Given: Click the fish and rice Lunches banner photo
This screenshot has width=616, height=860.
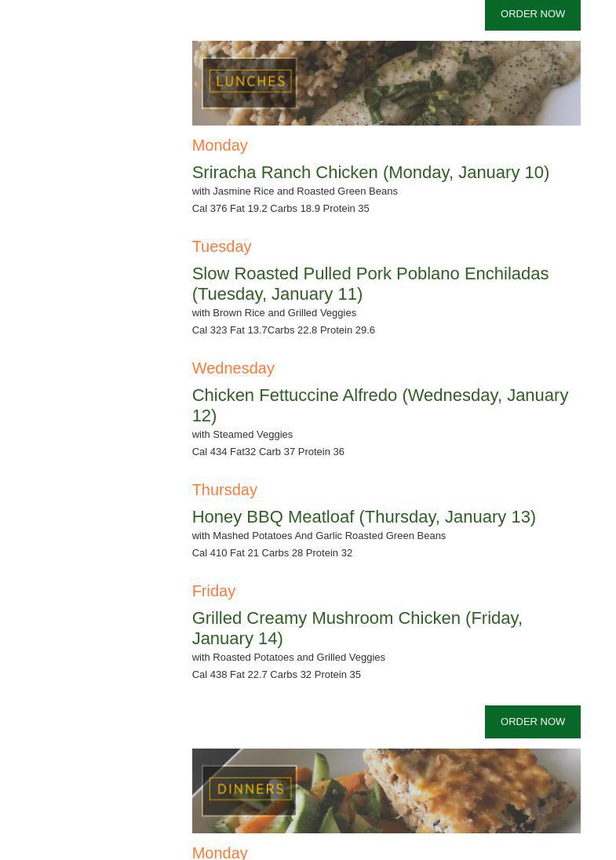Looking at the screenshot, I should [439, 83].
